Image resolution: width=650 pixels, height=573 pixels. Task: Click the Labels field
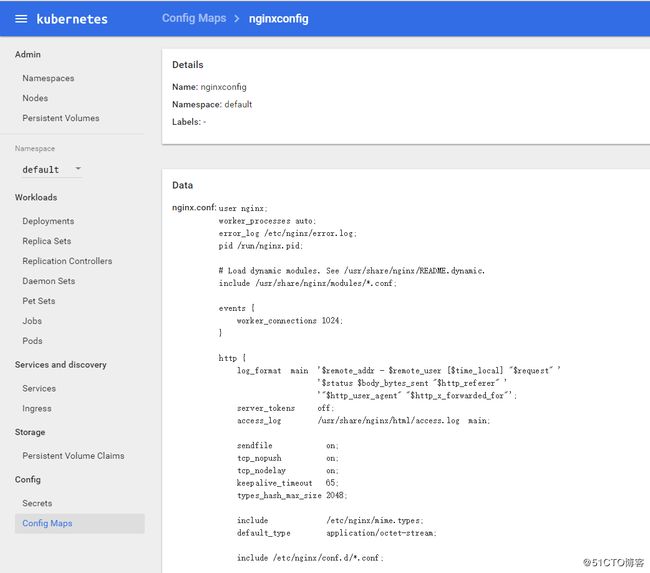click(x=189, y=121)
